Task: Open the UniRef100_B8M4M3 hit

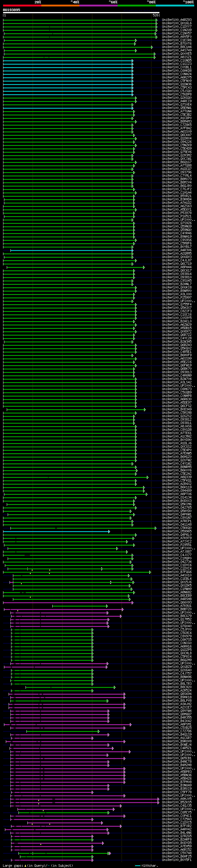Action: [x=177, y=121]
